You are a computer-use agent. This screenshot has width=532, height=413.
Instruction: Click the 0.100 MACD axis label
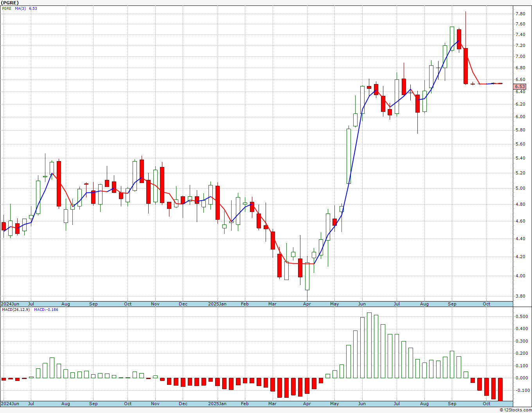(521, 366)
